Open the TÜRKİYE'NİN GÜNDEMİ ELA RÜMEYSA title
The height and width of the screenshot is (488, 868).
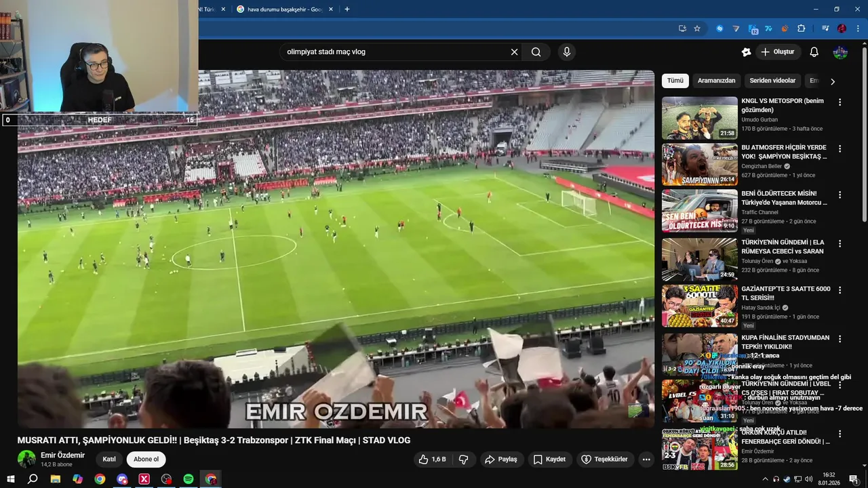pyautogui.click(x=783, y=247)
